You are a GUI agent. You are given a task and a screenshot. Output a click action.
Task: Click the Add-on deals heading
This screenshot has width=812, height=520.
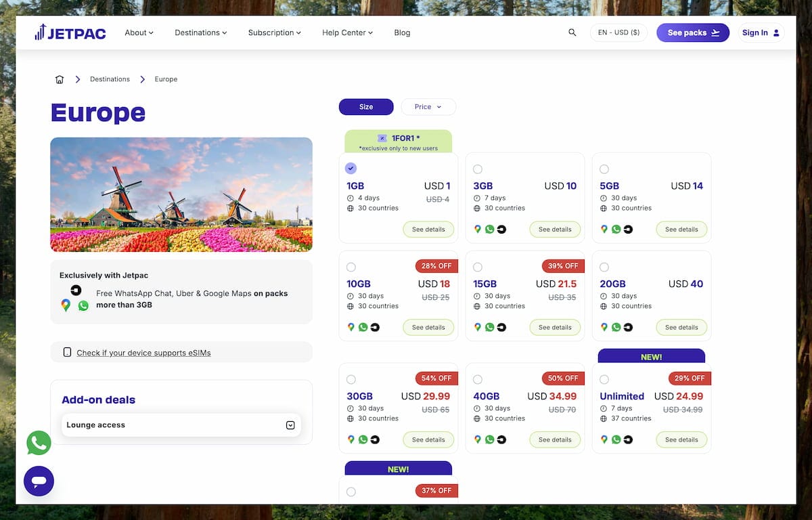98,399
